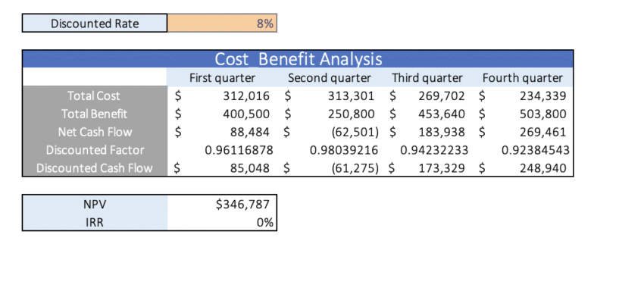This screenshot has width=644, height=294.
Task: Click the 269,461 net cash flow cell
Action: pos(523,132)
